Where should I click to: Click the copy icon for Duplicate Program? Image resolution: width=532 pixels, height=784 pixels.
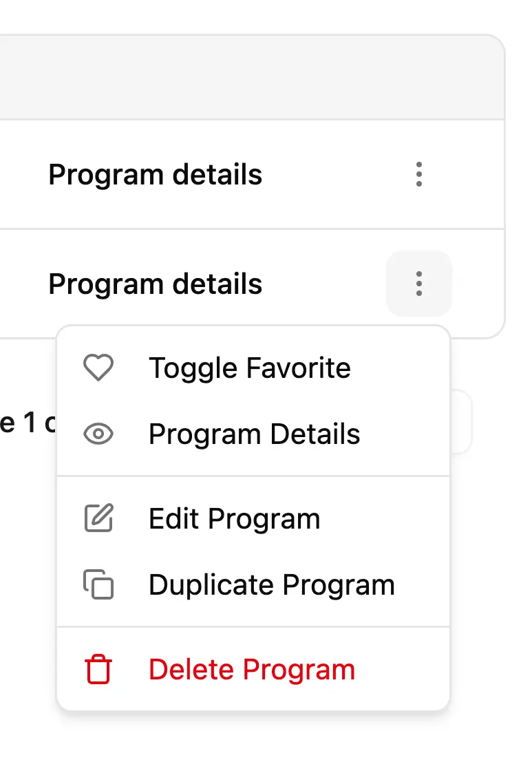click(98, 585)
